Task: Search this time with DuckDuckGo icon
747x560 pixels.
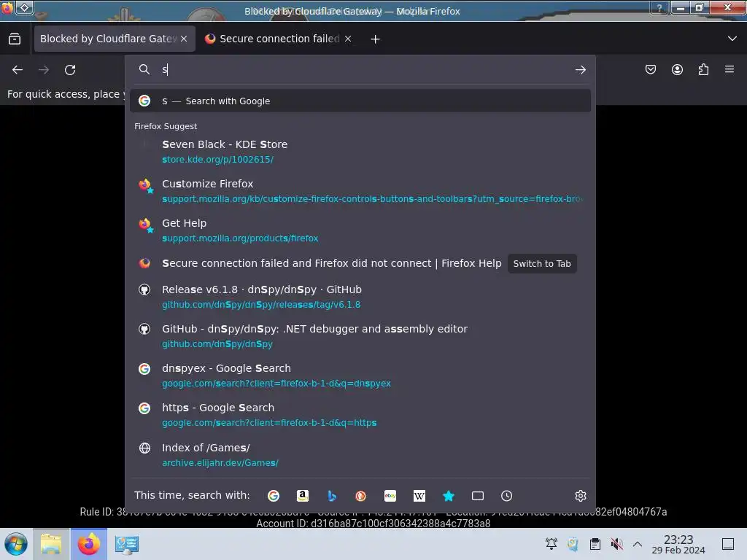Action: 360,496
